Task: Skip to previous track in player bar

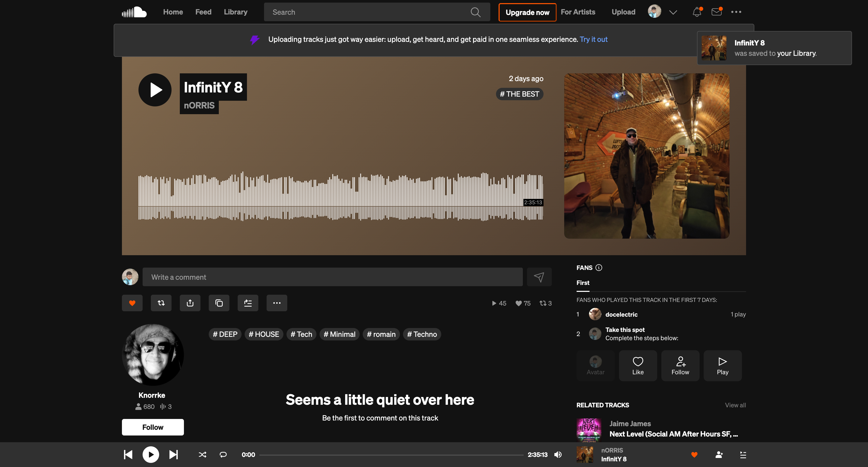Action: (x=128, y=455)
